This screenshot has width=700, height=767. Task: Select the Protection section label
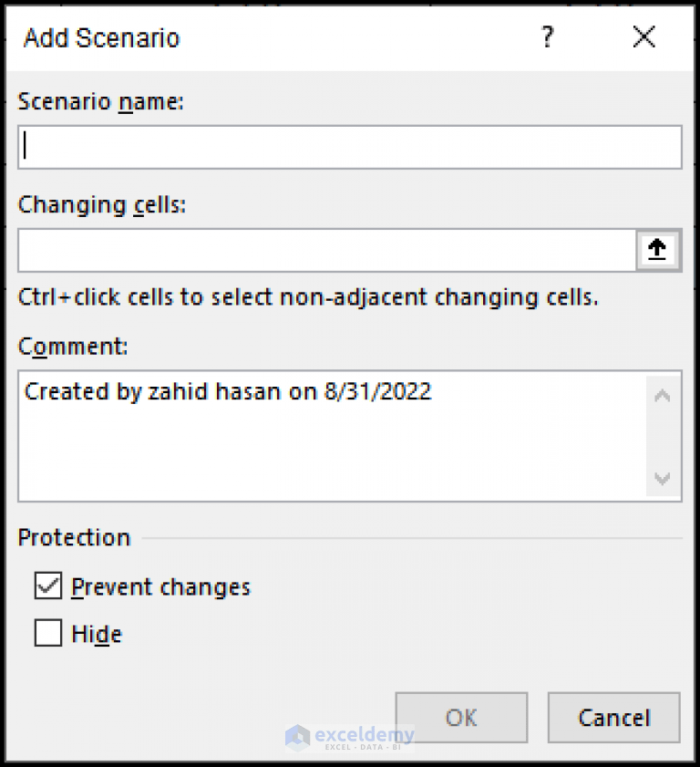73,537
